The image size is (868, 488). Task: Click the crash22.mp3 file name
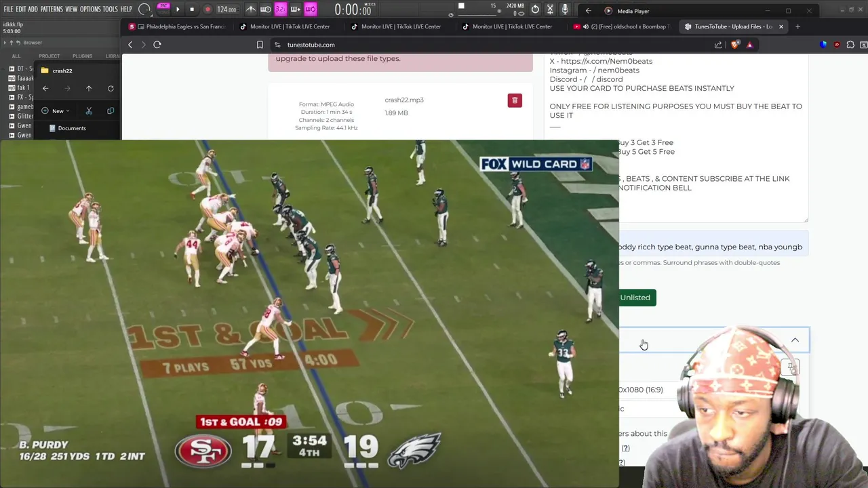click(x=404, y=100)
